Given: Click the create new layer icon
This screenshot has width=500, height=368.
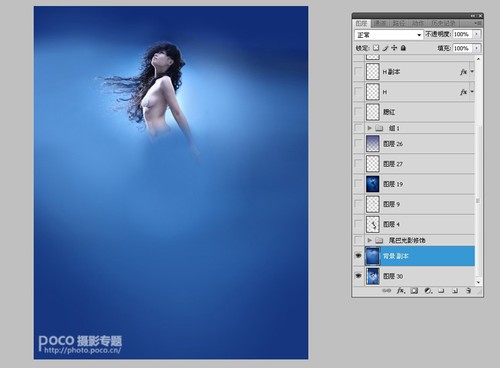Looking at the screenshot, I should (455, 291).
